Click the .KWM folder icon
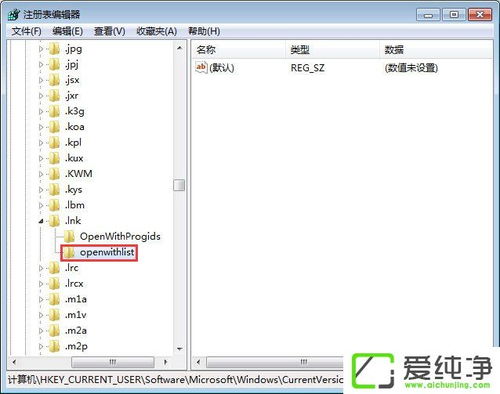This screenshot has height=394, width=500. point(54,174)
